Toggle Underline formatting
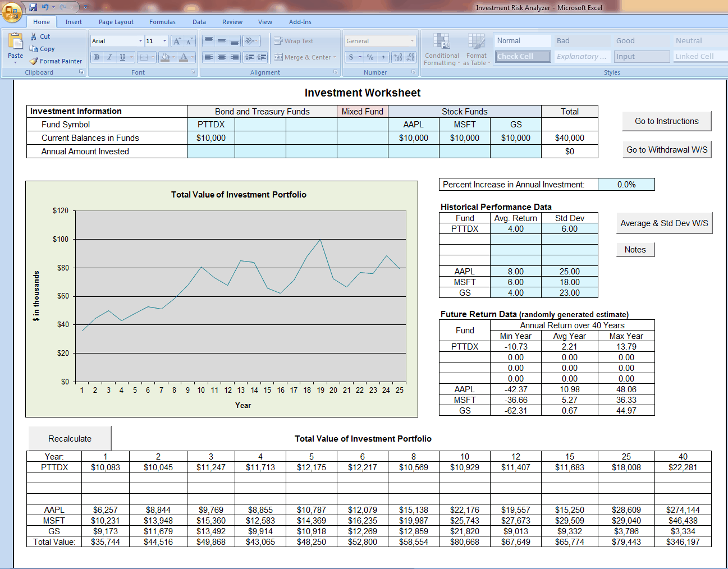 [122, 57]
